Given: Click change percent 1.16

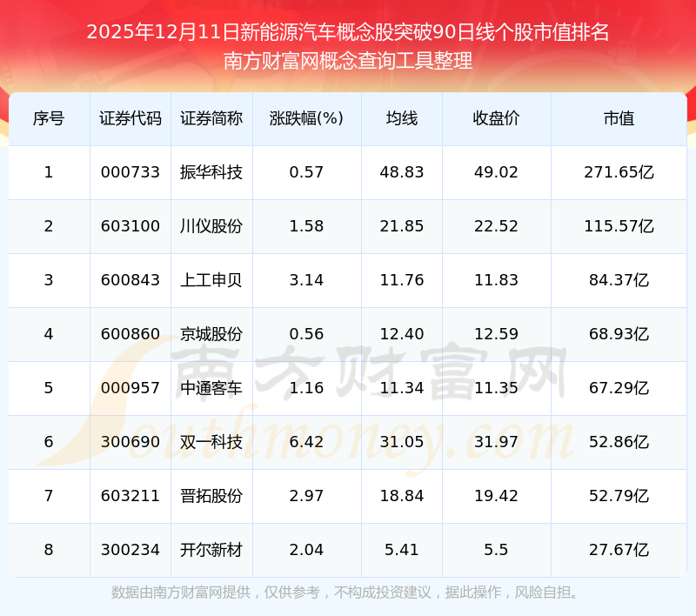Looking at the screenshot, I should (x=306, y=388).
